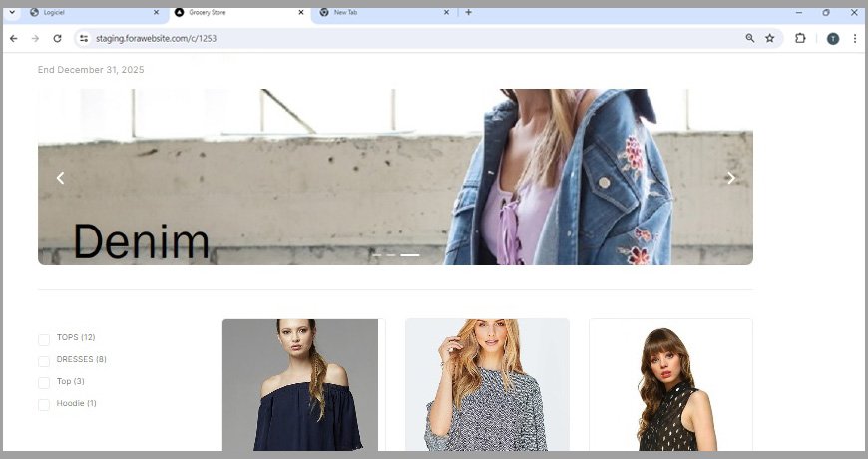Reload the page with the refresh icon
This screenshot has height=459, width=868.
click(57, 38)
